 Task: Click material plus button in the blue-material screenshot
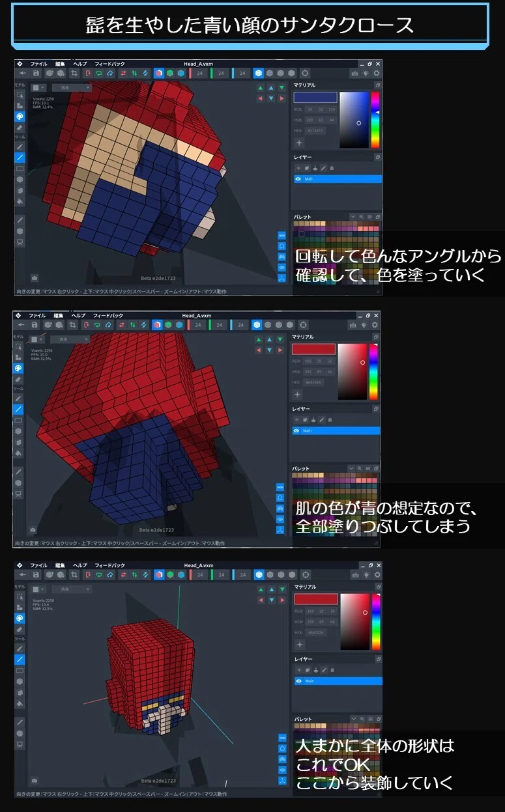[x=300, y=142]
